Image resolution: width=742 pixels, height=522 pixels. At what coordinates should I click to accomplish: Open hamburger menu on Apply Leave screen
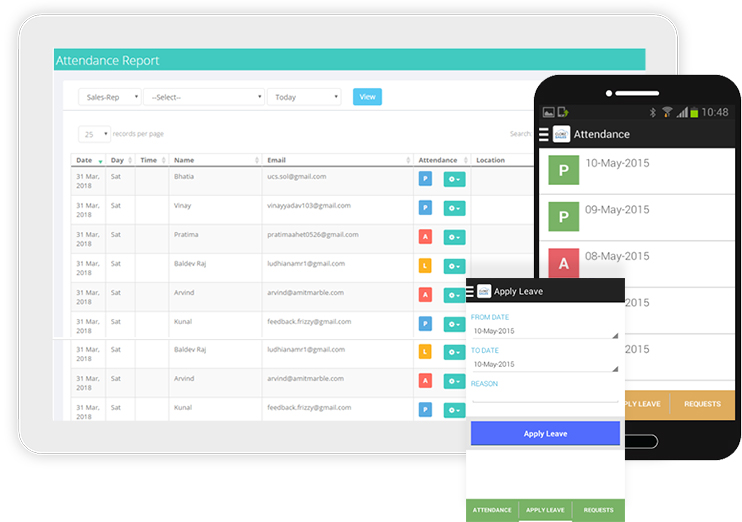(470, 291)
